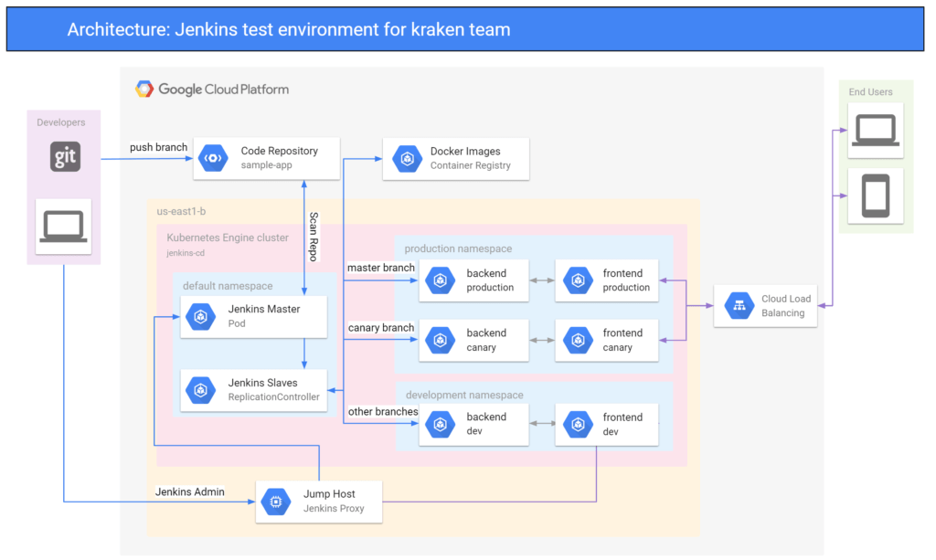This screenshot has height=560, width=936.
Task: Click the 'Jenkins Admin' label
Action: [190, 492]
